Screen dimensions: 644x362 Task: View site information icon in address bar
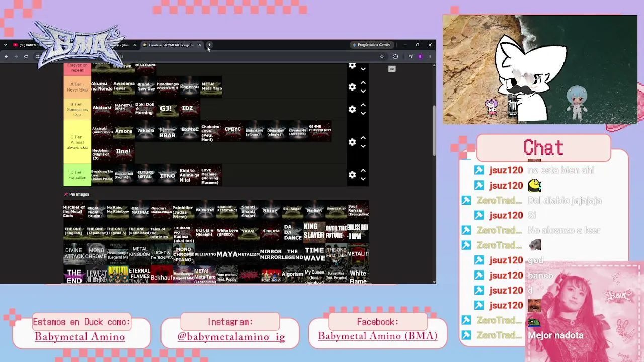[x=38, y=56]
